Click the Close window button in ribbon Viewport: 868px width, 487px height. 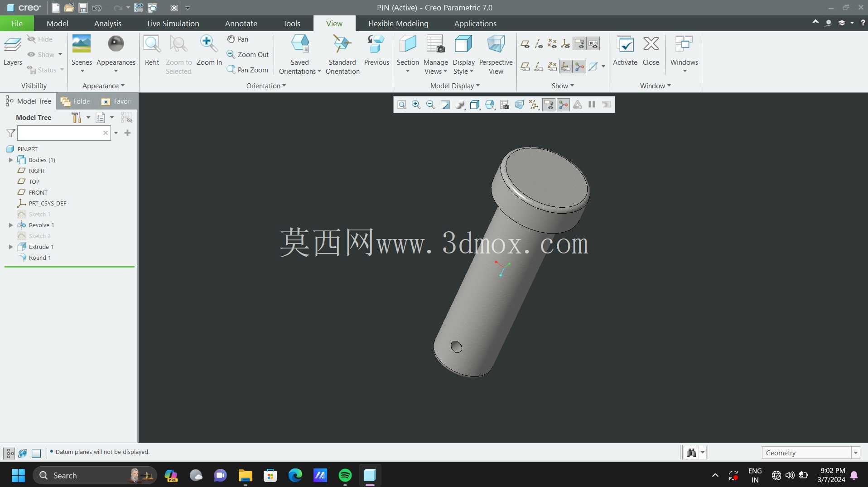click(651, 51)
